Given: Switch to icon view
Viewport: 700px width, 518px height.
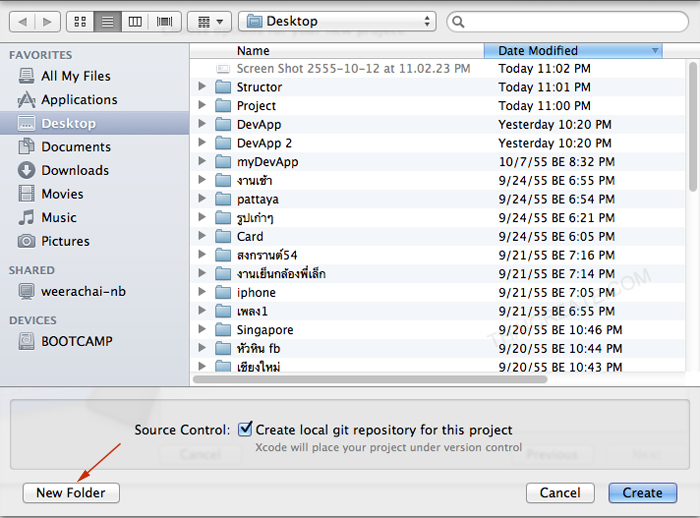Looking at the screenshot, I should tap(80, 21).
